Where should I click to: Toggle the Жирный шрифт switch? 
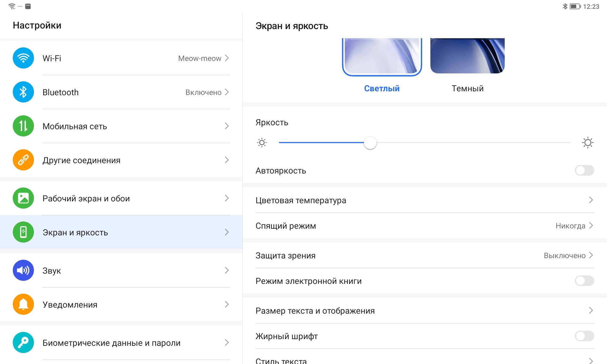click(x=584, y=336)
